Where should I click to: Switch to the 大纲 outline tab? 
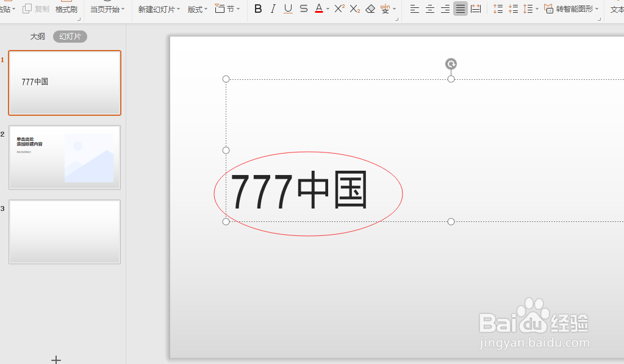point(37,37)
